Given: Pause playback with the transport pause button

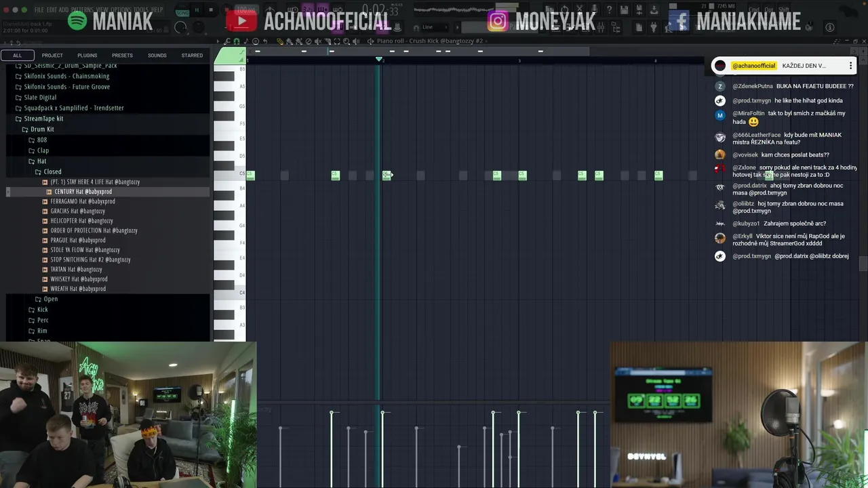Looking at the screenshot, I should pyautogui.click(x=197, y=10).
